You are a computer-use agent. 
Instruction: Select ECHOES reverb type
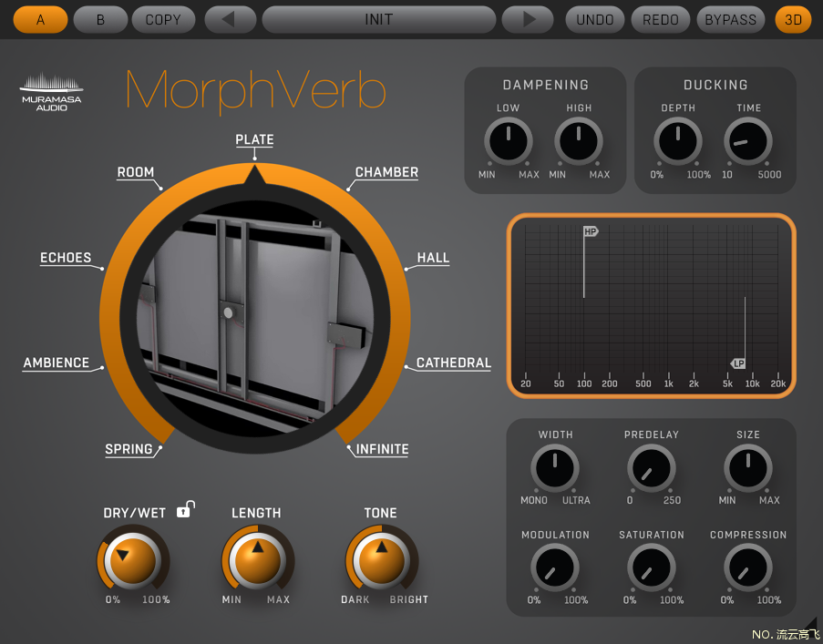point(66,258)
